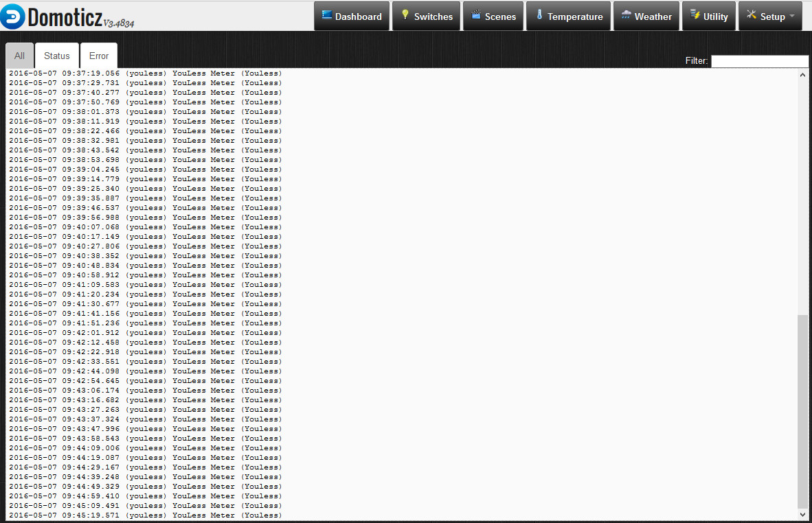The width and height of the screenshot is (812, 523).
Task: Focus the Filter input field
Action: [x=760, y=61]
